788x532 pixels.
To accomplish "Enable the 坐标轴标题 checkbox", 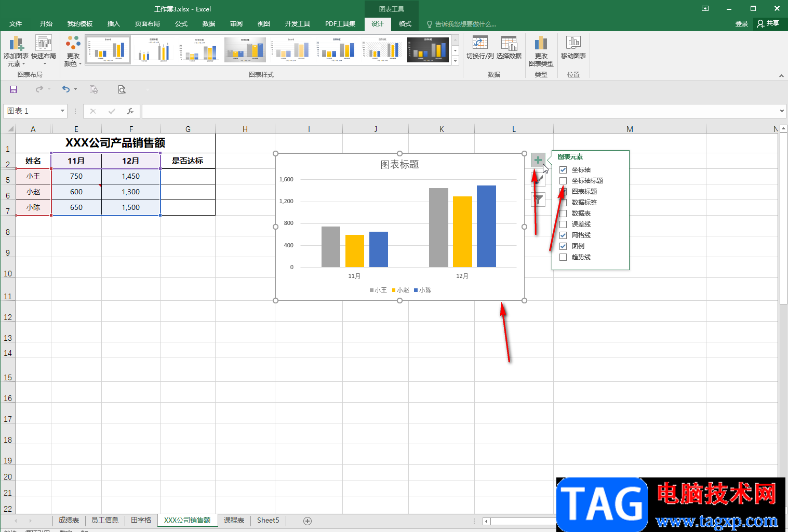I will 563,181.
